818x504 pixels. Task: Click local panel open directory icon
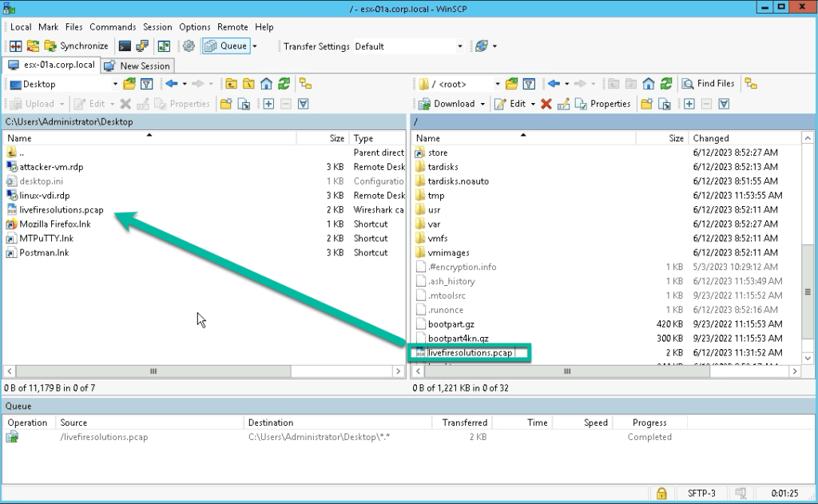click(x=129, y=84)
